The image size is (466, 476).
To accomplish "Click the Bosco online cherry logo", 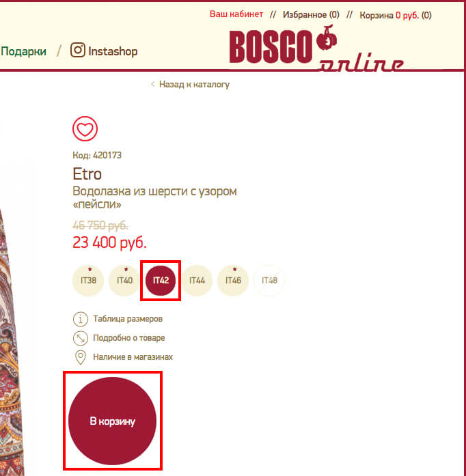I will pos(317,48).
